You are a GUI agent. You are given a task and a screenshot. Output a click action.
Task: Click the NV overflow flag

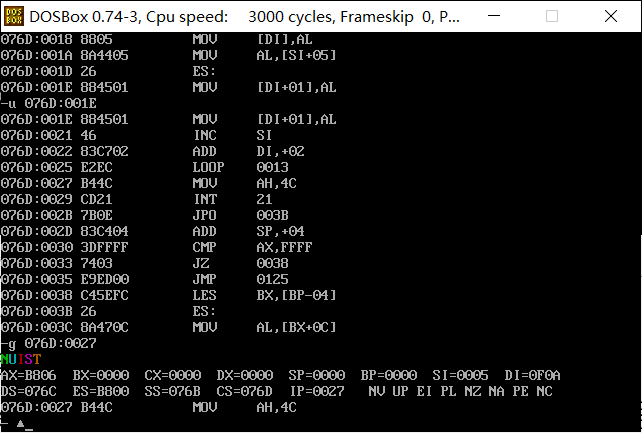tap(376, 391)
